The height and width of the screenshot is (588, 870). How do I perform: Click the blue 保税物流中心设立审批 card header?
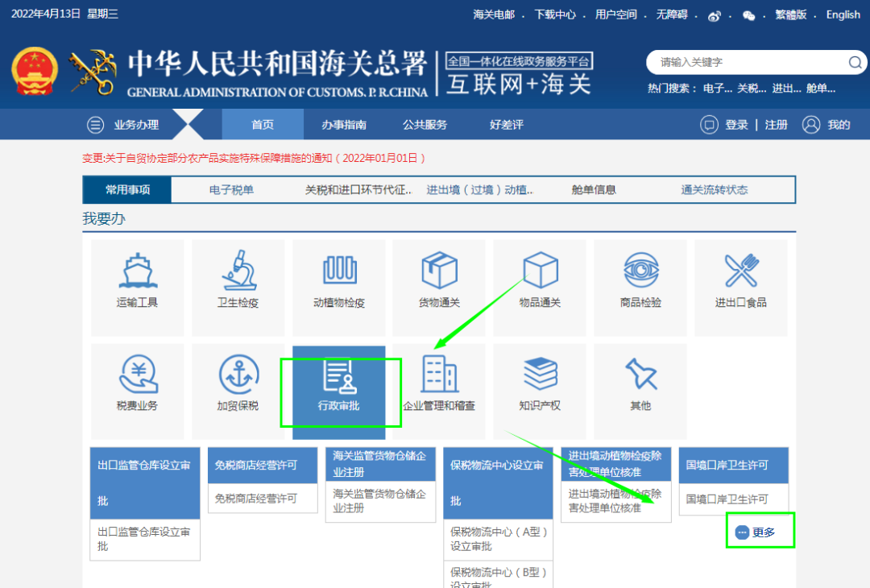[x=499, y=483]
